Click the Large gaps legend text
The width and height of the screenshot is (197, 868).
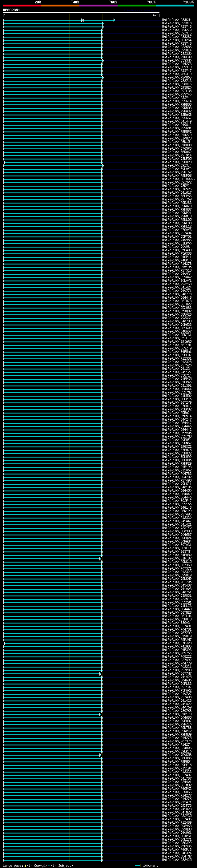(x=38, y=865)
